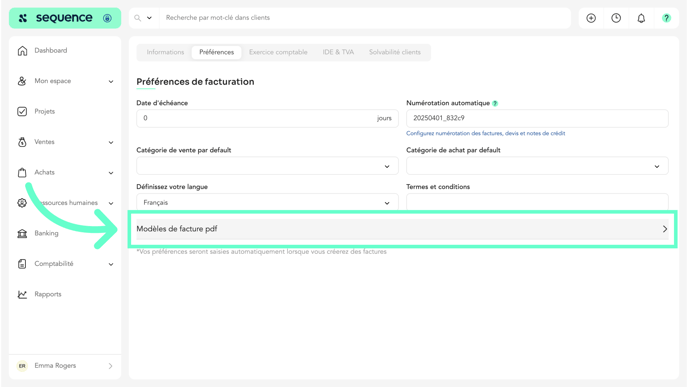Open the IDE & TVA tab
The height and width of the screenshot is (387, 688).
338,52
